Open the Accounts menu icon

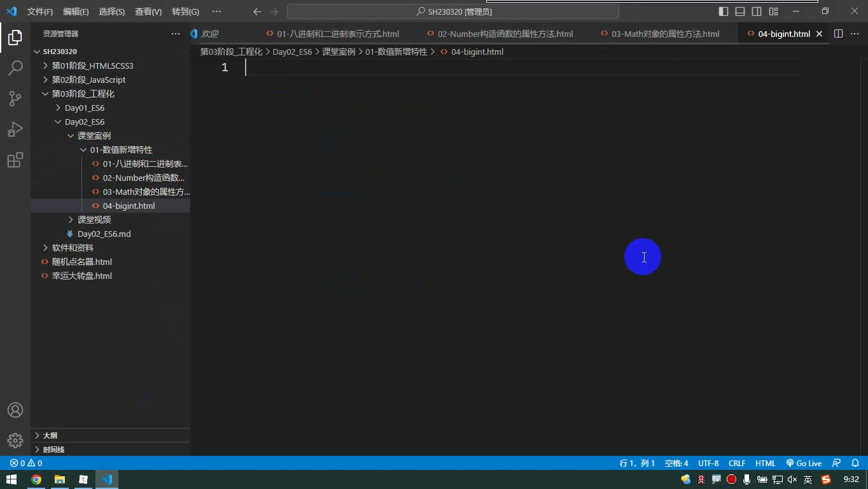coord(15,410)
